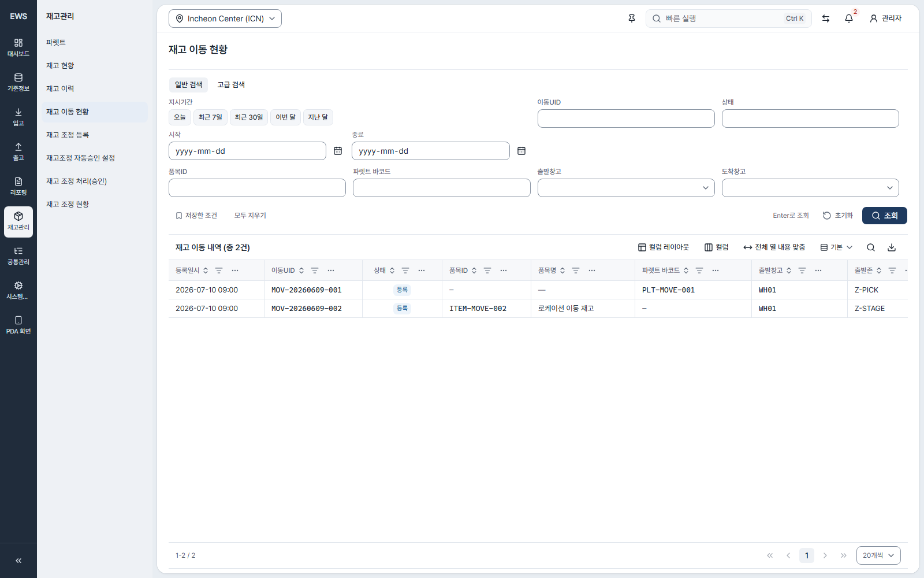The image size is (924, 578).
Task: Click 전체 열 내용 맞춤 button
Action: click(774, 247)
